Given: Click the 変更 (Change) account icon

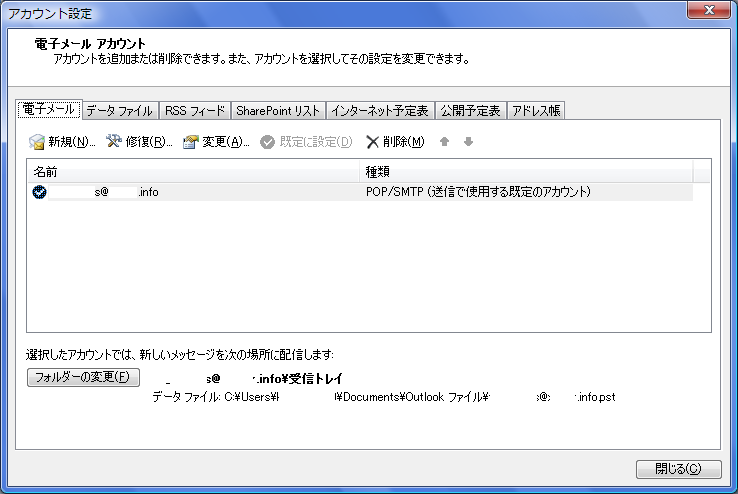Looking at the screenshot, I should coord(191,142).
